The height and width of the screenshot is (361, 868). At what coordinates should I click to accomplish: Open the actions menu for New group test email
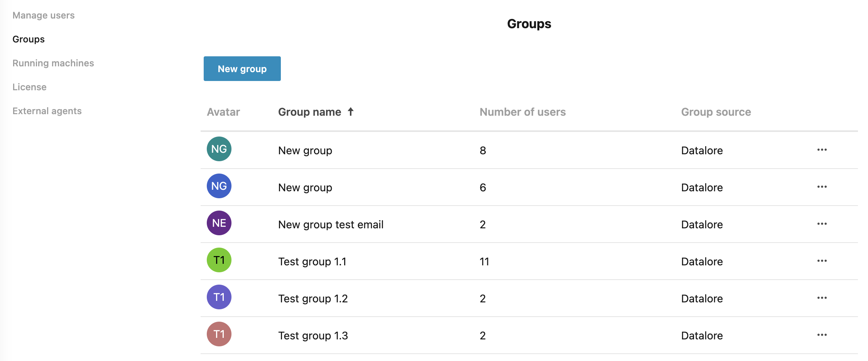822,223
